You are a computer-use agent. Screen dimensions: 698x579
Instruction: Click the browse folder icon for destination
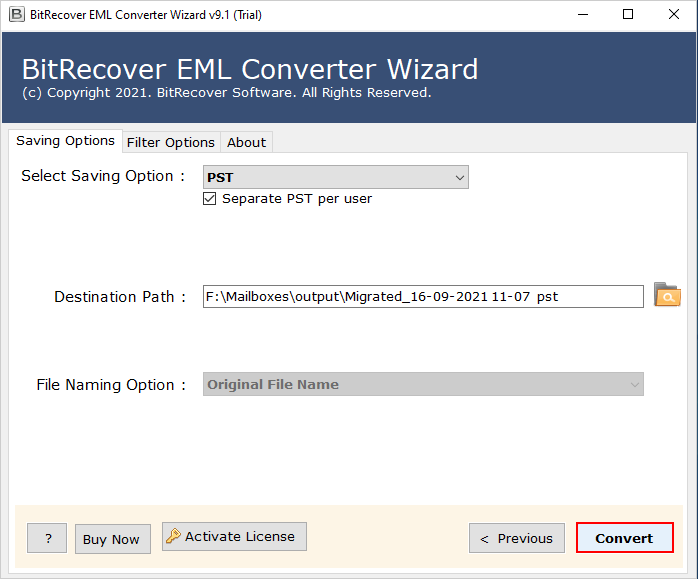[667, 295]
